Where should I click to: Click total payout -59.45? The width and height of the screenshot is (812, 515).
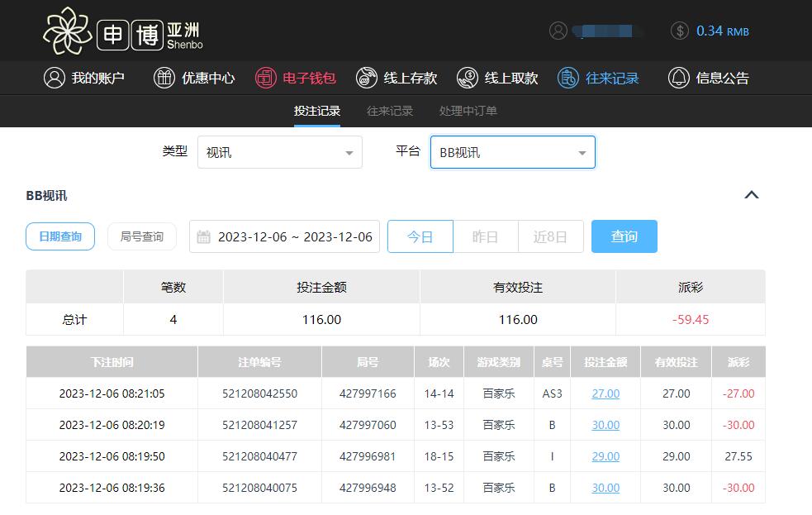(x=691, y=319)
